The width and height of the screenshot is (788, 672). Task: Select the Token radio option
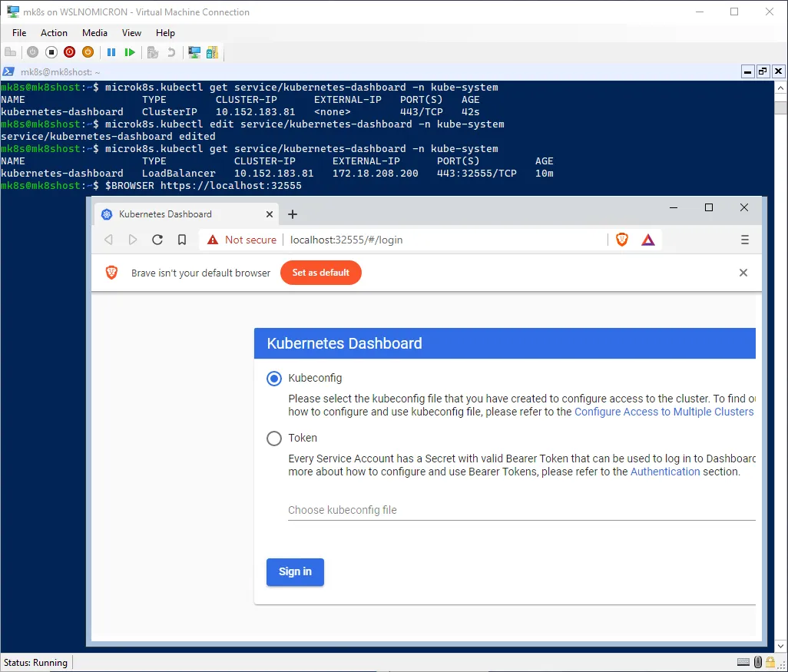tap(274, 439)
